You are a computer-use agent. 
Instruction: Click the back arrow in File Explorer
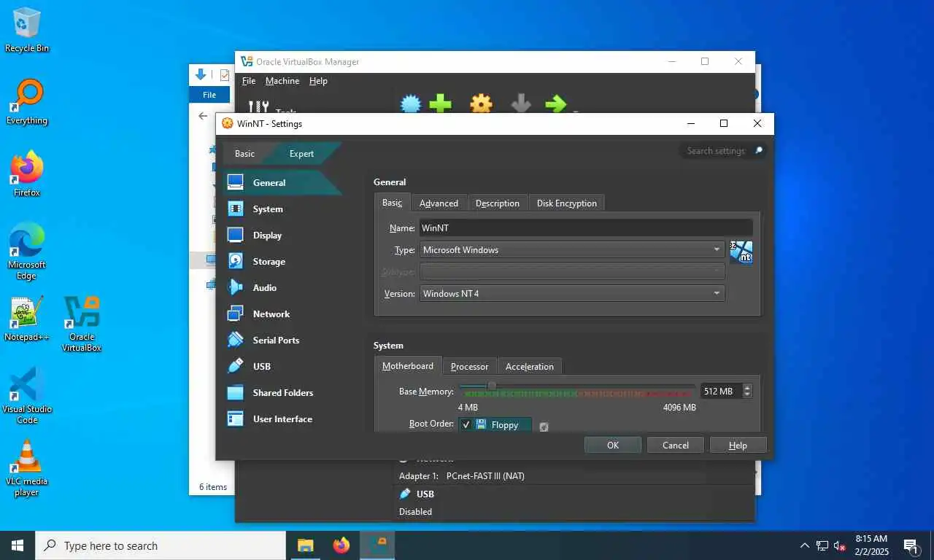pyautogui.click(x=204, y=116)
